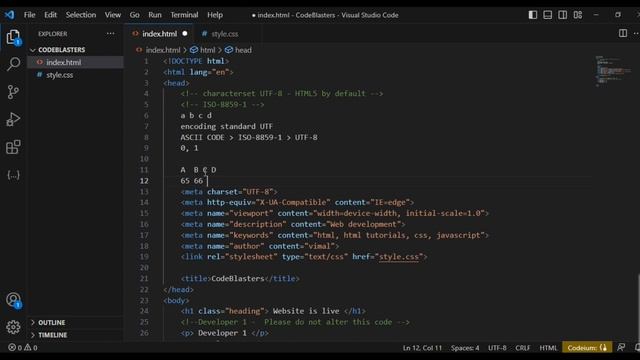
Task: Open the Go menu
Action: pos(135,15)
